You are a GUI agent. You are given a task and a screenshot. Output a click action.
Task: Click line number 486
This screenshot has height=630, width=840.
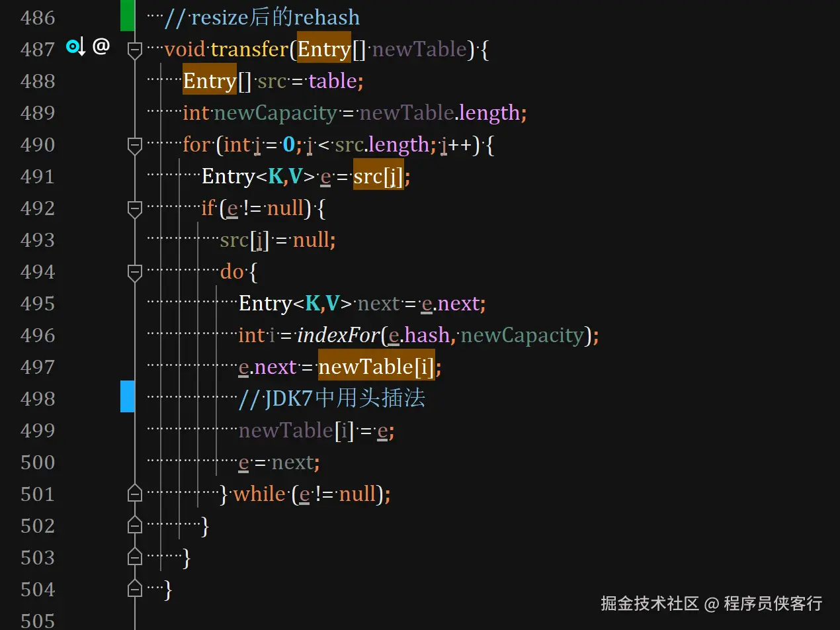(x=38, y=18)
